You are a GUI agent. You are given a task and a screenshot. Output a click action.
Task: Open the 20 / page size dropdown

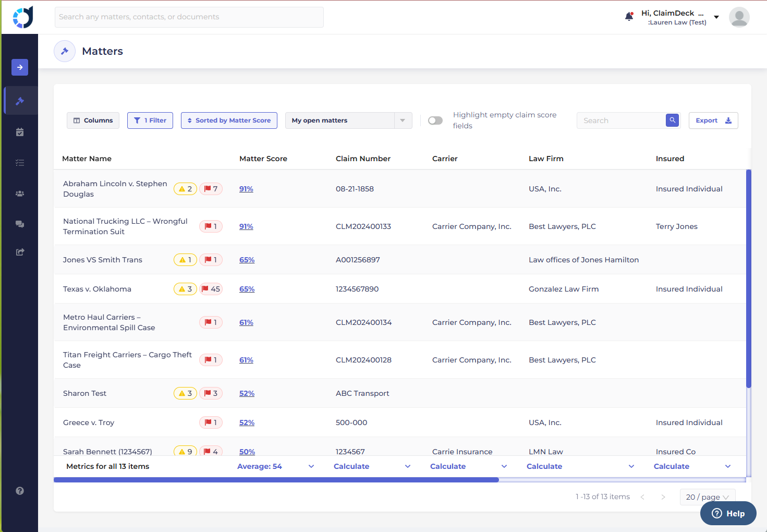pyautogui.click(x=707, y=497)
